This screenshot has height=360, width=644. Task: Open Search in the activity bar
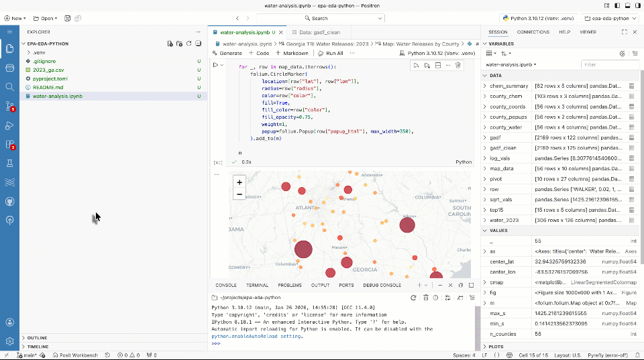[x=10, y=86]
